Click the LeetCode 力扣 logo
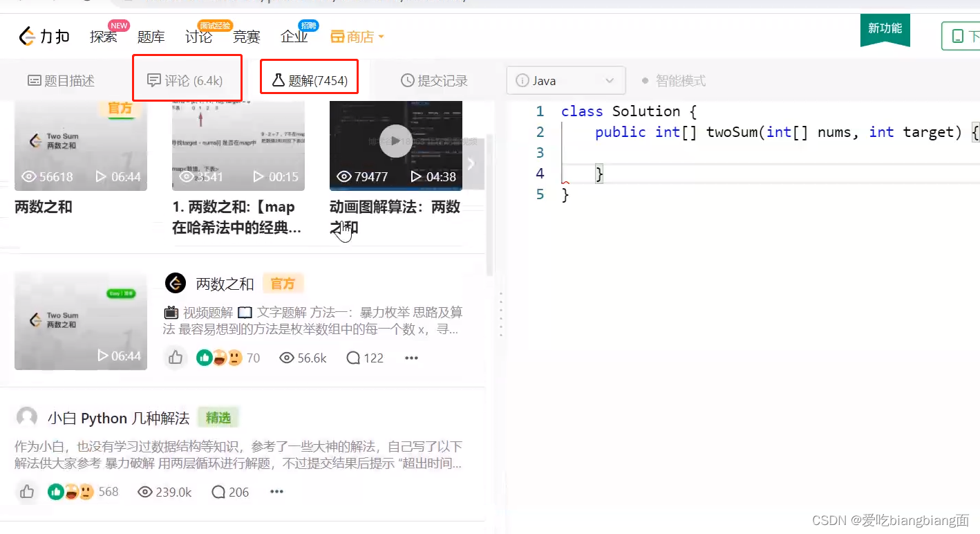The image size is (980, 534). [x=44, y=36]
